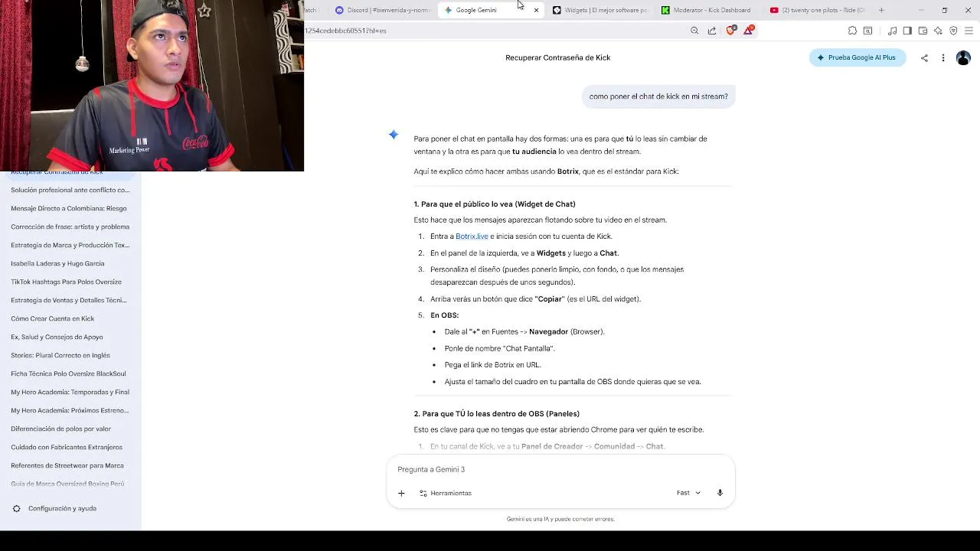
Task: Click the title Recuperar Contraseña de Kick
Action: click(557, 58)
